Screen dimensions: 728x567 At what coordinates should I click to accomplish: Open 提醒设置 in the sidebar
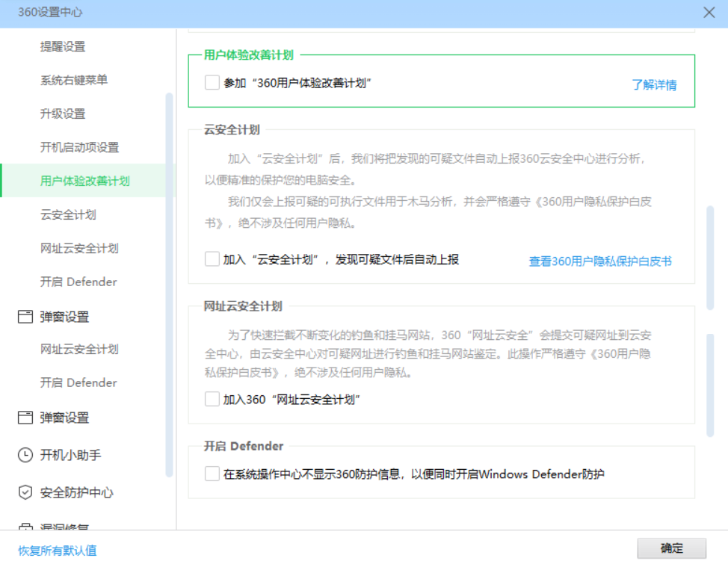tap(63, 46)
